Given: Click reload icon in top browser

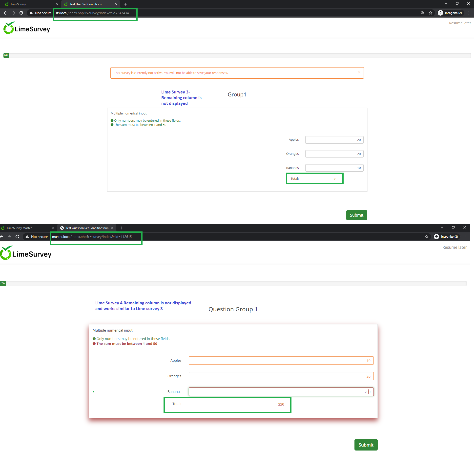Looking at the screenshot, I should pos(21,13).
